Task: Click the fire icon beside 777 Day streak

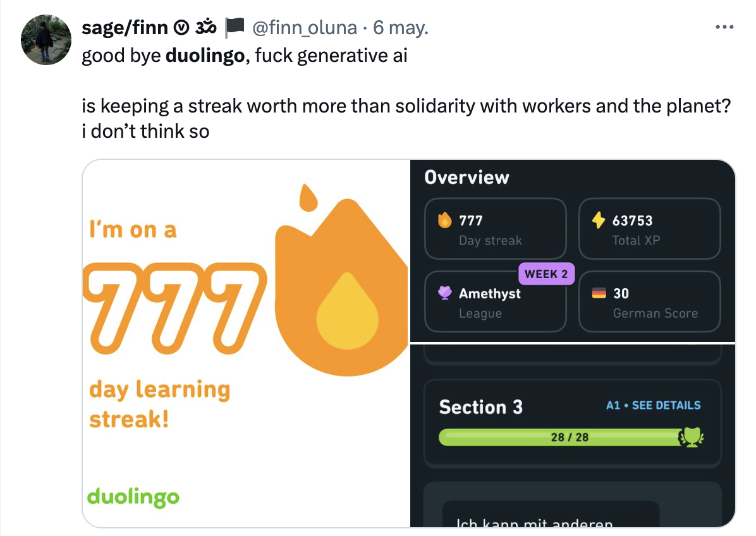Action: point(445,221)
